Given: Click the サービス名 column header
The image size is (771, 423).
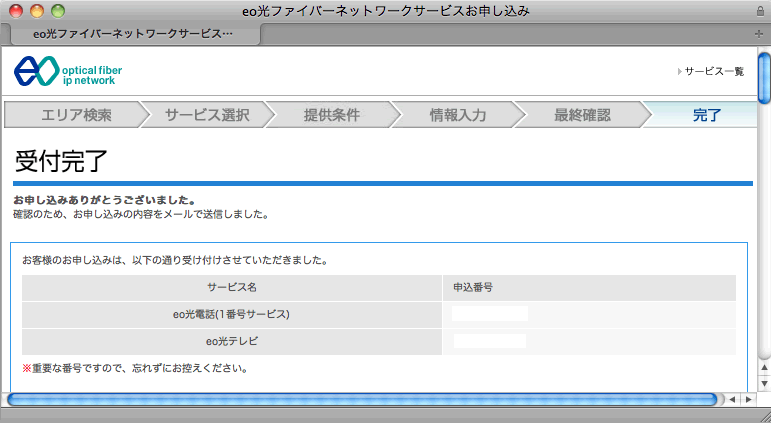Looking at the screenshot, I should (232, 287).
